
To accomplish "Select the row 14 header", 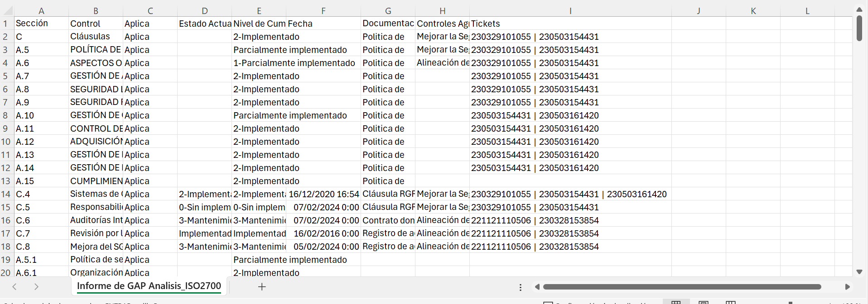I will [x=6, y=194].
